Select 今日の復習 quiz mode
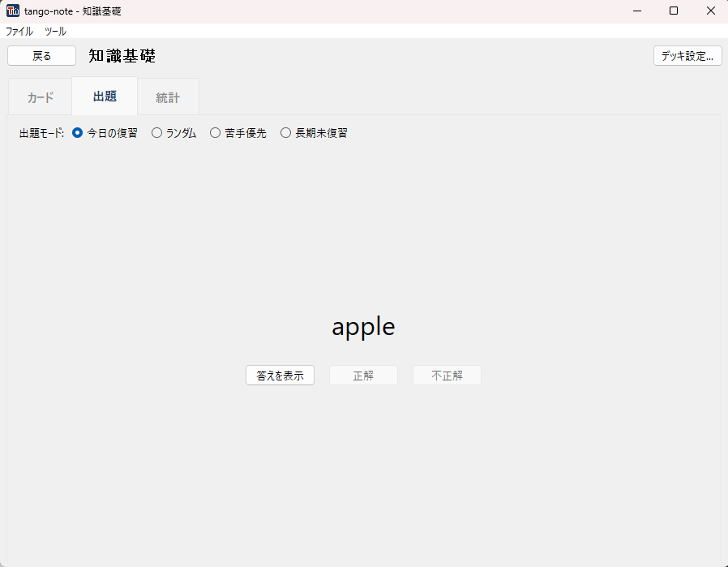 [105, 133]
